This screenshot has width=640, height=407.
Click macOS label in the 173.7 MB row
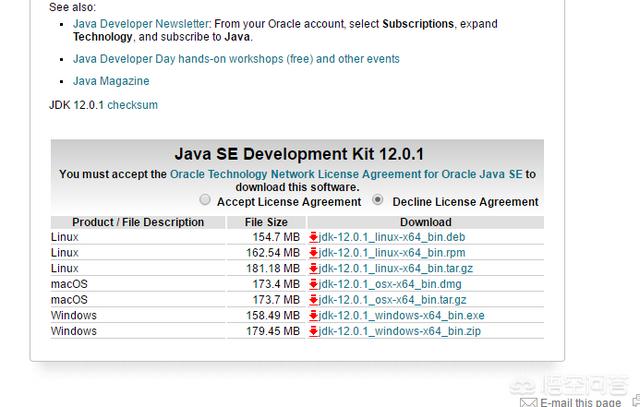69,300
